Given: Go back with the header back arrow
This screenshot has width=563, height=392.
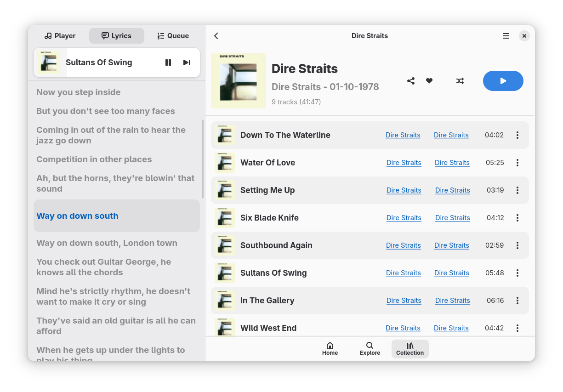Looking at the screenshot, I should (x=216, y=36).
